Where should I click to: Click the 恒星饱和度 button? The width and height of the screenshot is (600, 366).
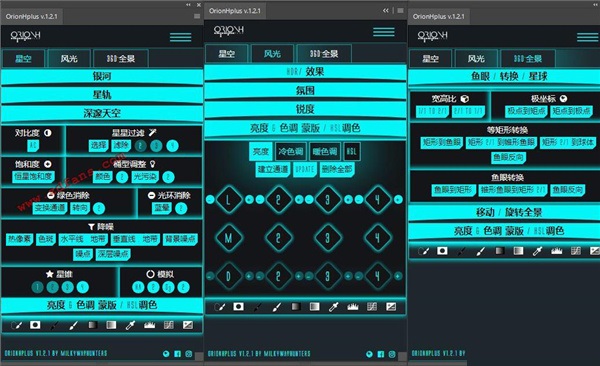coord(33,176)
